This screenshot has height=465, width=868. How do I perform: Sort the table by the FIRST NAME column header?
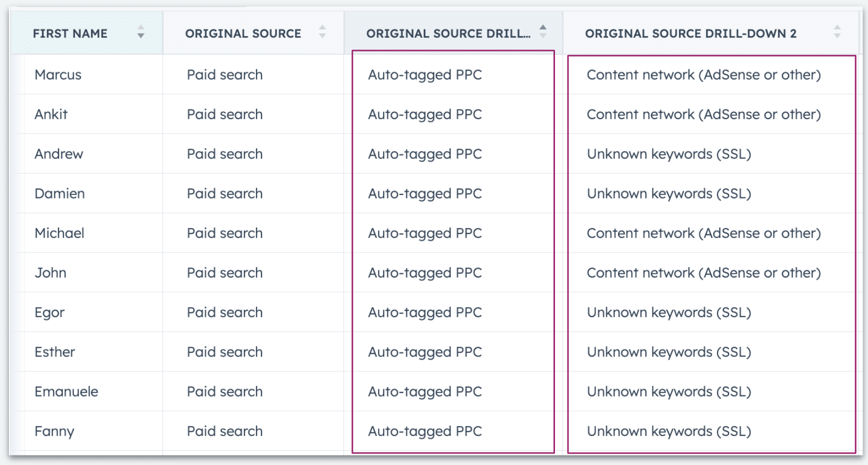(70, 33)
